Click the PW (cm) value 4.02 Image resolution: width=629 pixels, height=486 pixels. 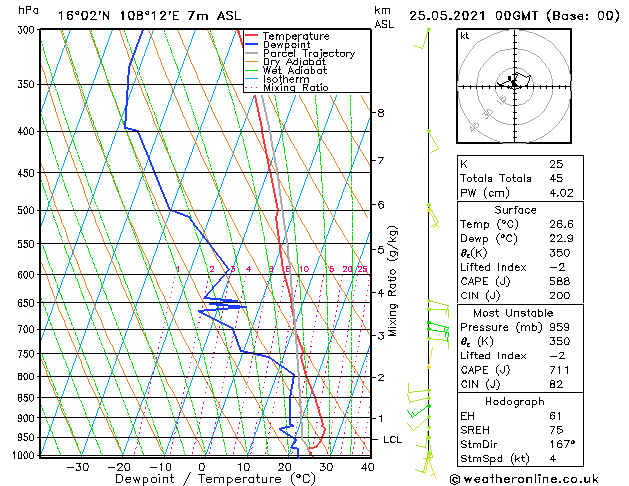[x=561, y=193]
